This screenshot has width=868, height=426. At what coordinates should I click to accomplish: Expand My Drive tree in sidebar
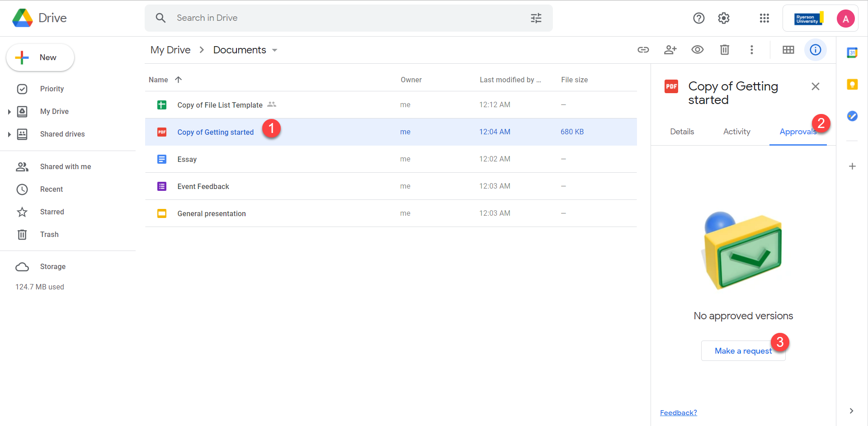pos(9,112)
